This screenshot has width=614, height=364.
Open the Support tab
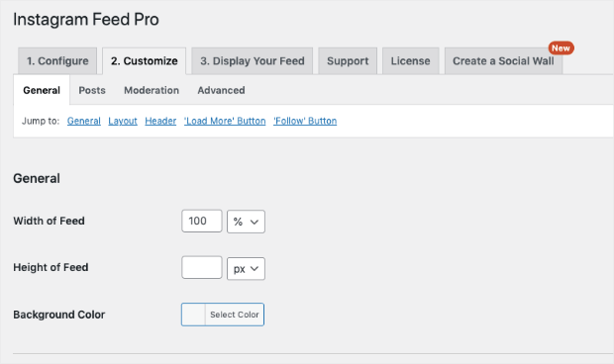click(348, 61)
